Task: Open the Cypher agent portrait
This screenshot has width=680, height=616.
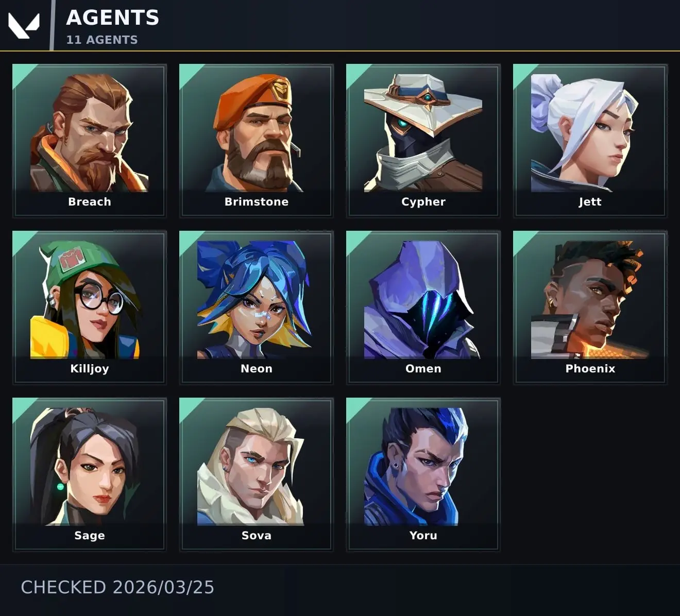Action: pyautogui.click(x=423, y=141)
